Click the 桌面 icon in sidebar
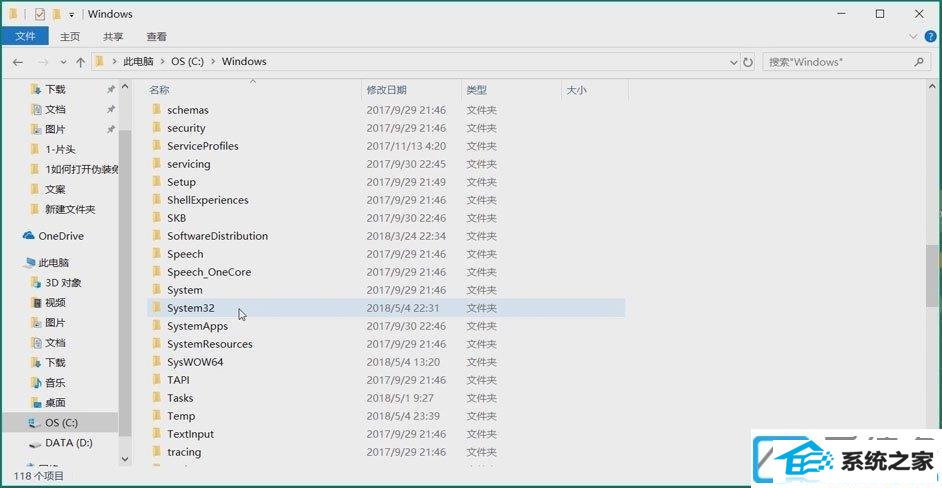Screen dimensions: 942x488 click(36, 403)
